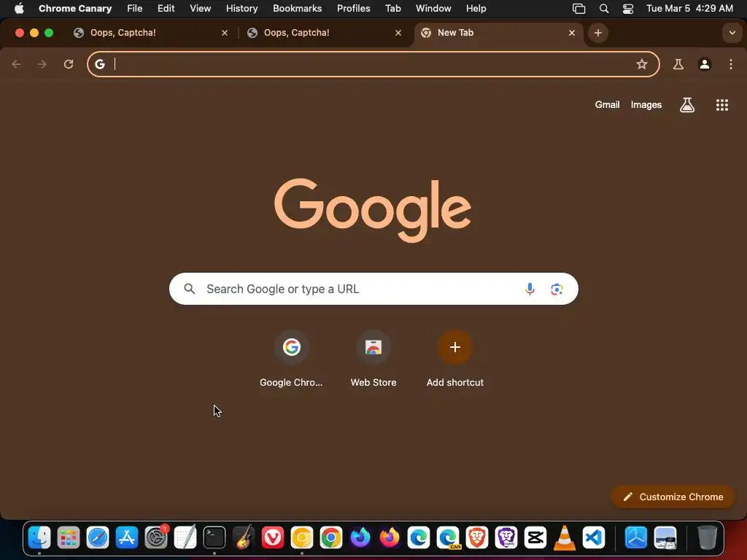Bookmark this tab with the star icon
This screenshot has height=560, width=747.
point(642,64)
